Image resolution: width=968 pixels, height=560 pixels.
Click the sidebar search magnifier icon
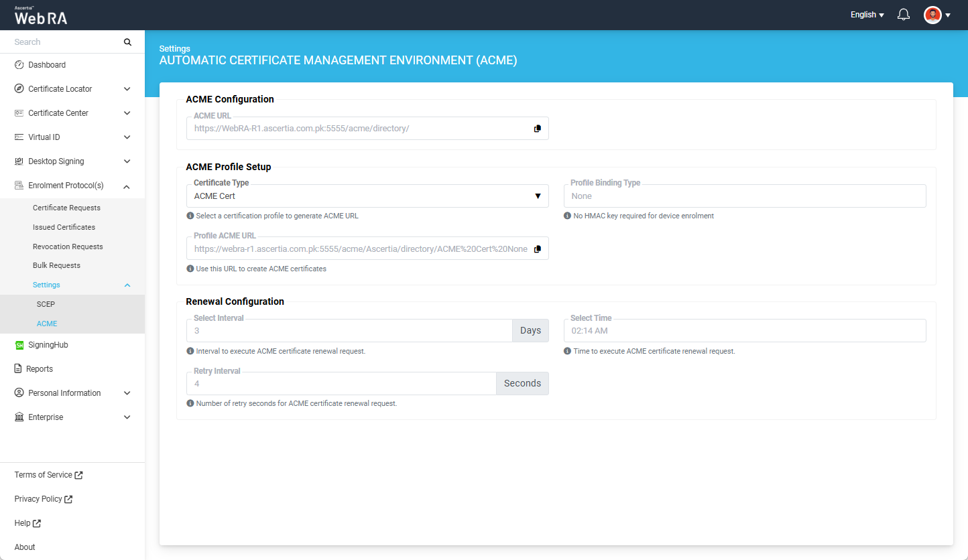[x=127, y=42]
